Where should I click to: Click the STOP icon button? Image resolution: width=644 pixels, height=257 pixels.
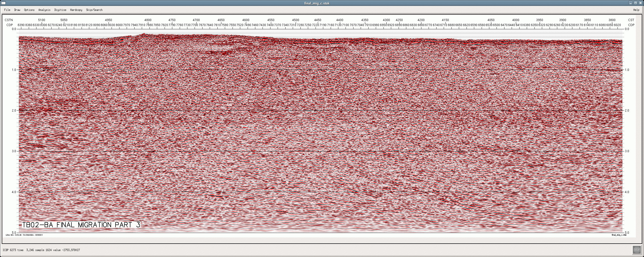pyautogui.click(x=637, y=250)
